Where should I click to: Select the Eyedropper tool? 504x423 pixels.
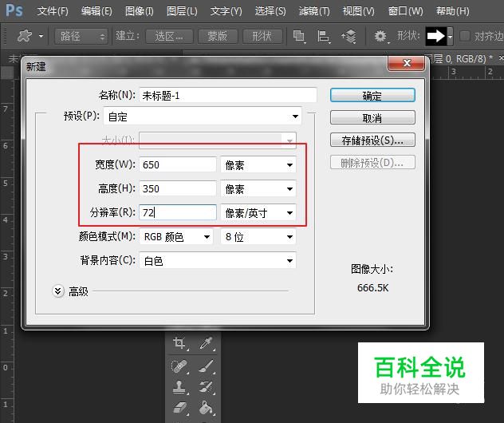[x=205, y=344]
